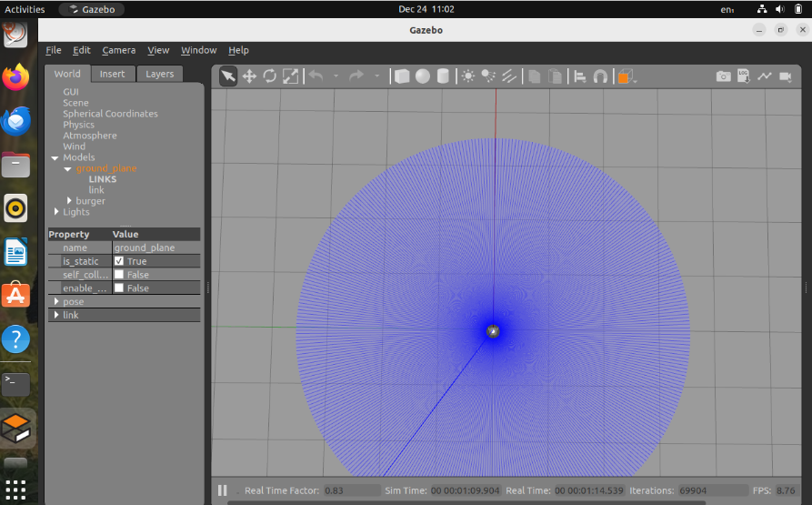Open the Camera menu
The image size is (812, 505).
point(118,50)
